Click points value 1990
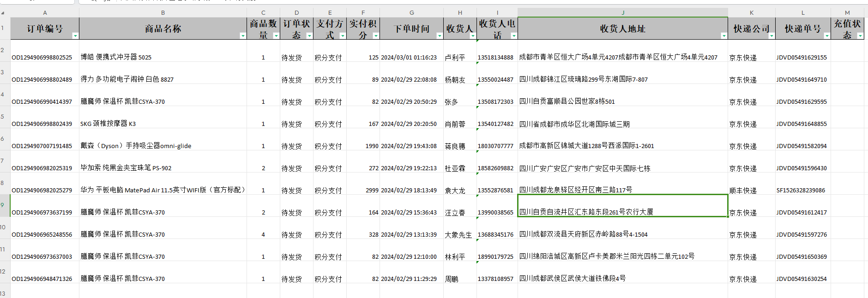This screenshot has width=868, height=298. [372, 146]
